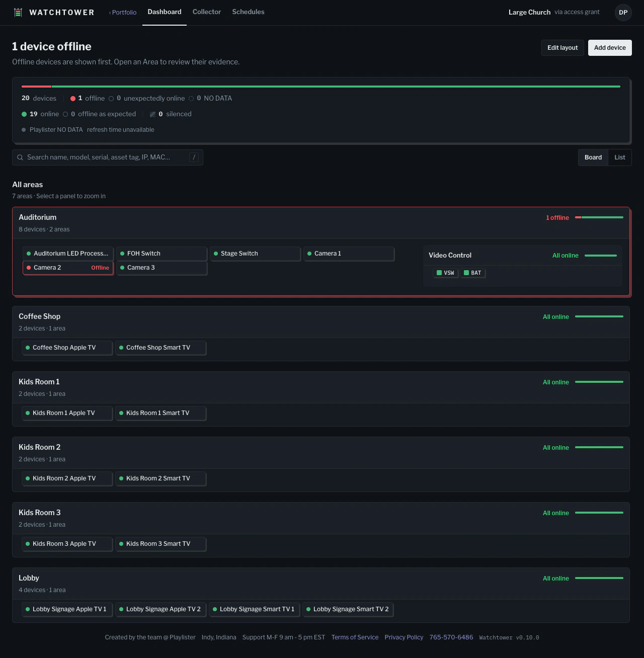644x658 pixels.
Task: Open the Coffee Shop area panel header
Action: tap(321, 322)
